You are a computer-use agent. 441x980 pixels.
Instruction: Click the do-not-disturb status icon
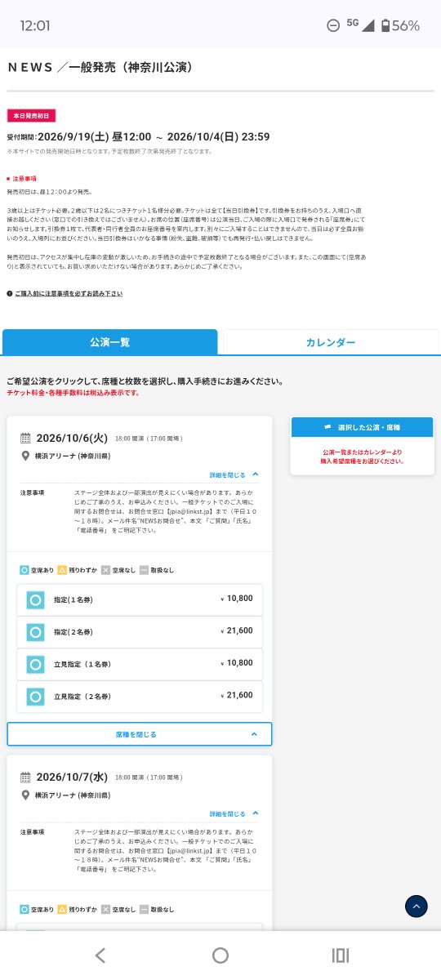[333, 26]
